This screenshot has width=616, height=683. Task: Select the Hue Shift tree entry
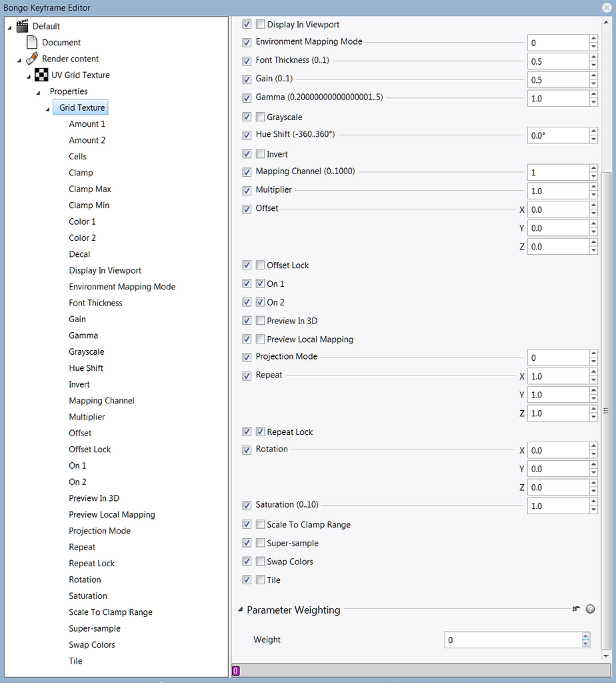tap(86, 368)
